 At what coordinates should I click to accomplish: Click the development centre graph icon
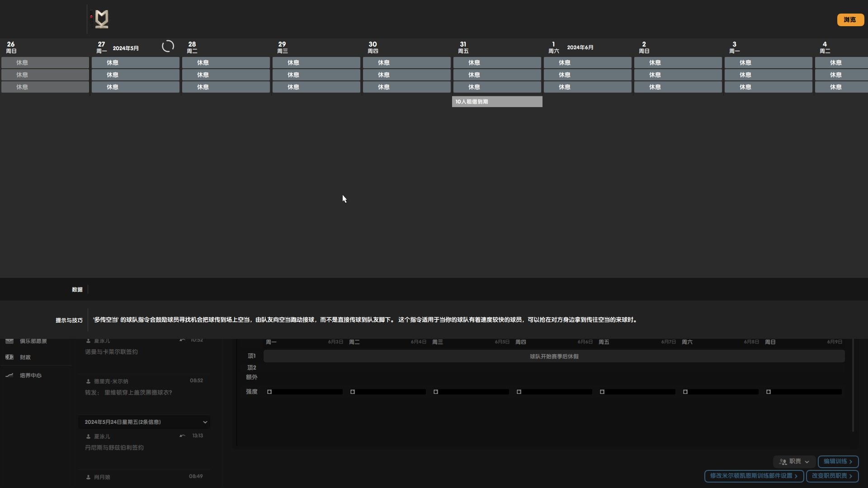[x=9, y=375]
